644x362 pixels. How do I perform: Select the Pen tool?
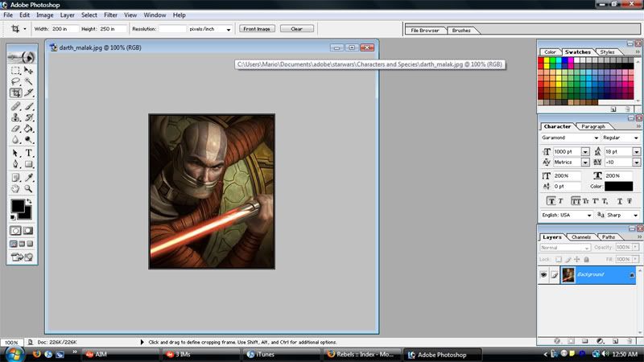pyautogui.click(x=15, y=164)
